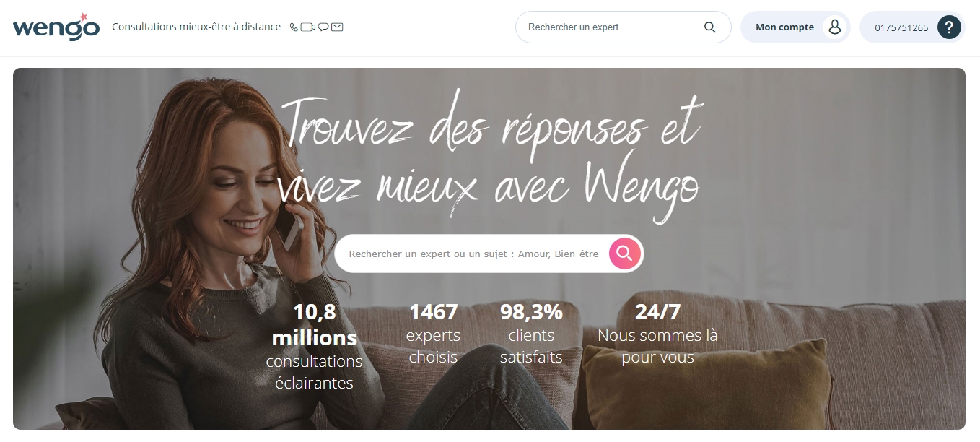Focus the 'Rechercher un expert' header field

(x=624, y=27)
